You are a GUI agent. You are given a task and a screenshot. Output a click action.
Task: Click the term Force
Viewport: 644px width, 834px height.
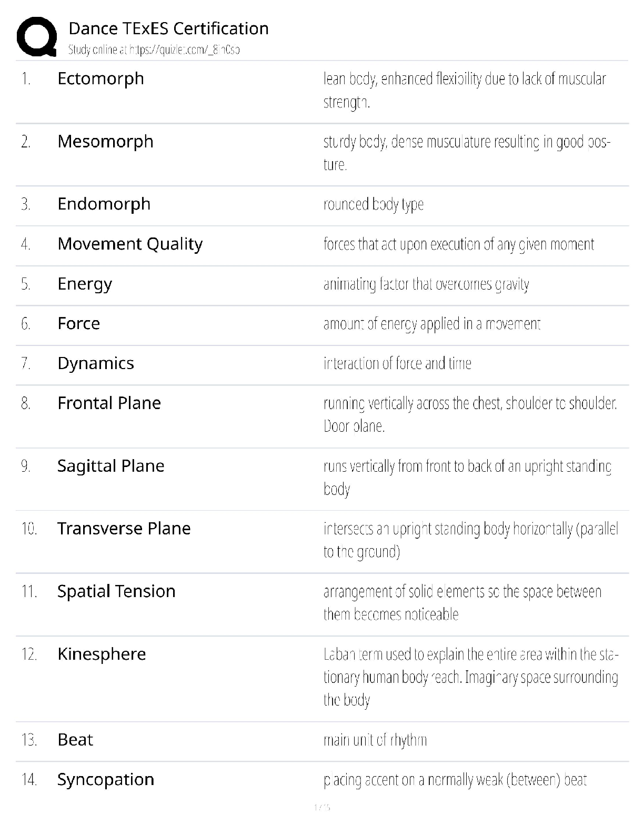pyautogui.click(x=78, y=323)
